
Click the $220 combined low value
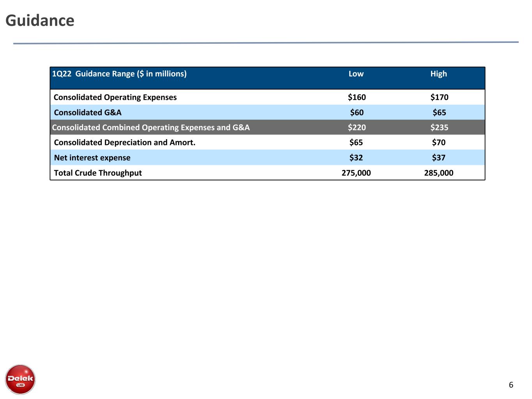(357, 127)
